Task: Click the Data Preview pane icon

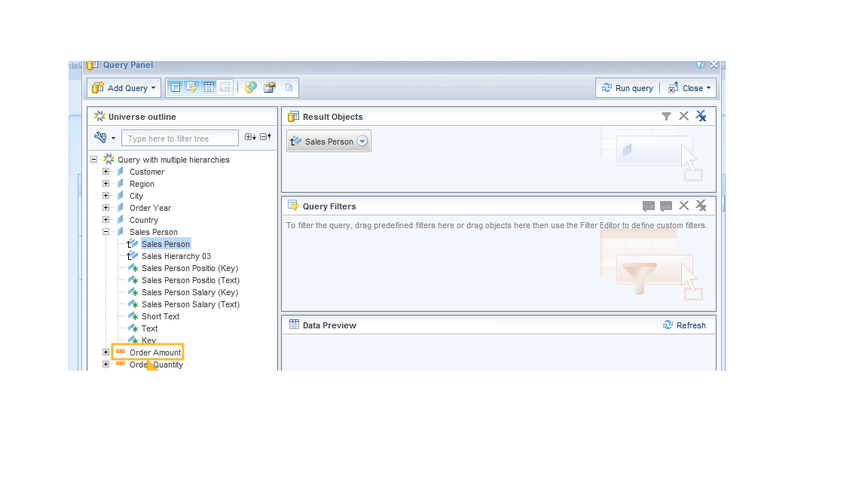Action: click(x=208, y=87)
